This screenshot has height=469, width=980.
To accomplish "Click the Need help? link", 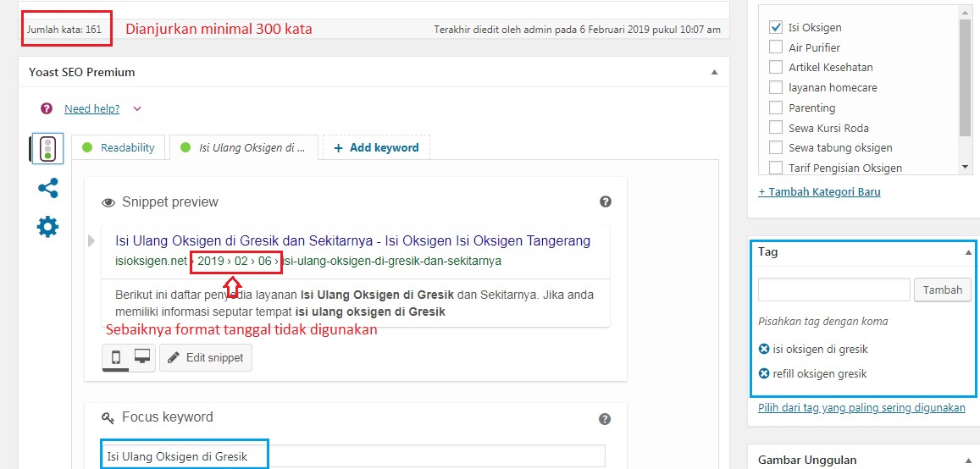I will click(91, 108).
